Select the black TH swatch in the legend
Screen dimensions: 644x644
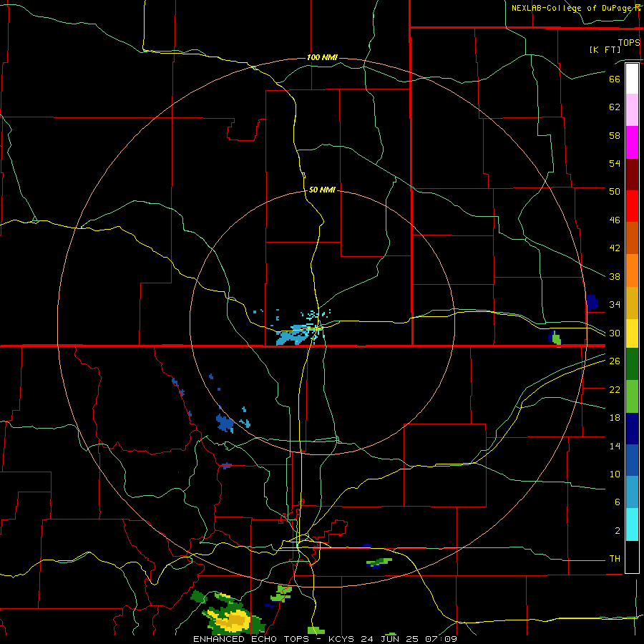point(632,557)
